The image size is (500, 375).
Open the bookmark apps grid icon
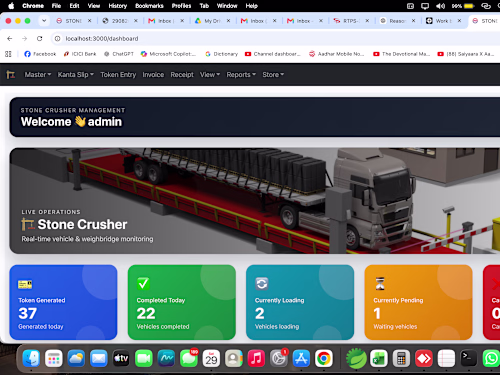click(8, 54)
